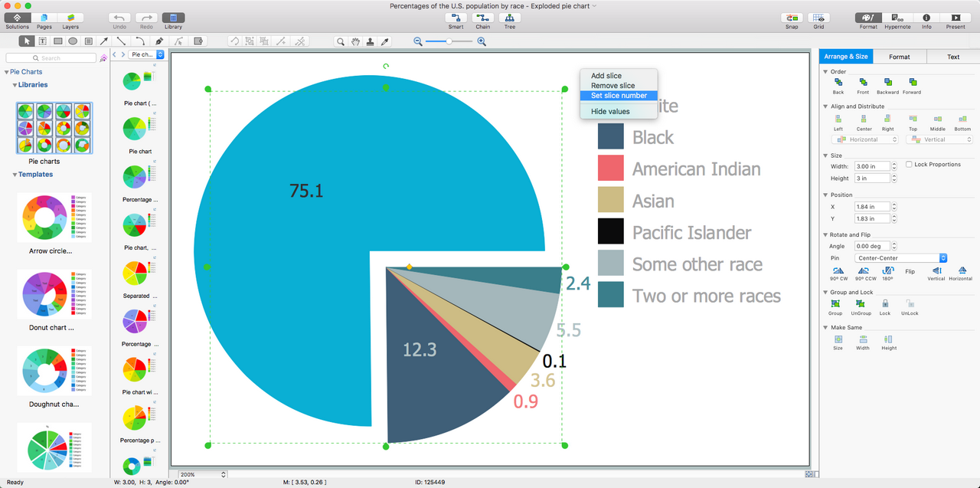Rotate object 90° CW
Viewport: 980px width, 488px height.
[839, 273]
